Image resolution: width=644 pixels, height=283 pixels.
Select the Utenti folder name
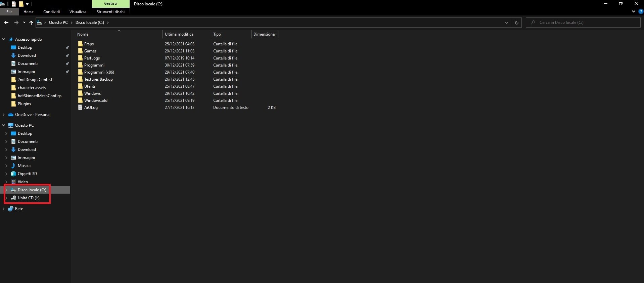[x=90, y=86]
